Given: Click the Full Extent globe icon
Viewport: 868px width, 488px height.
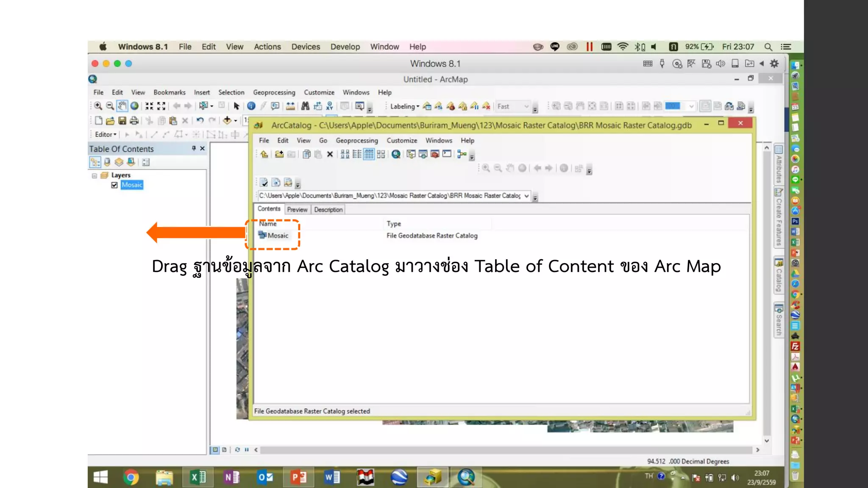Looking at the screenshot, I should pyautogui.click(x=134, y=106).
